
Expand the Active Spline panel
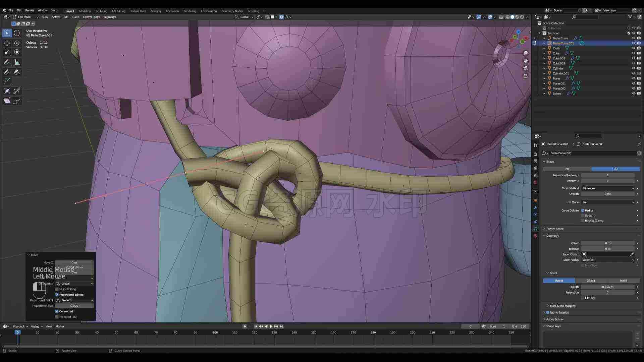[554, 319]
